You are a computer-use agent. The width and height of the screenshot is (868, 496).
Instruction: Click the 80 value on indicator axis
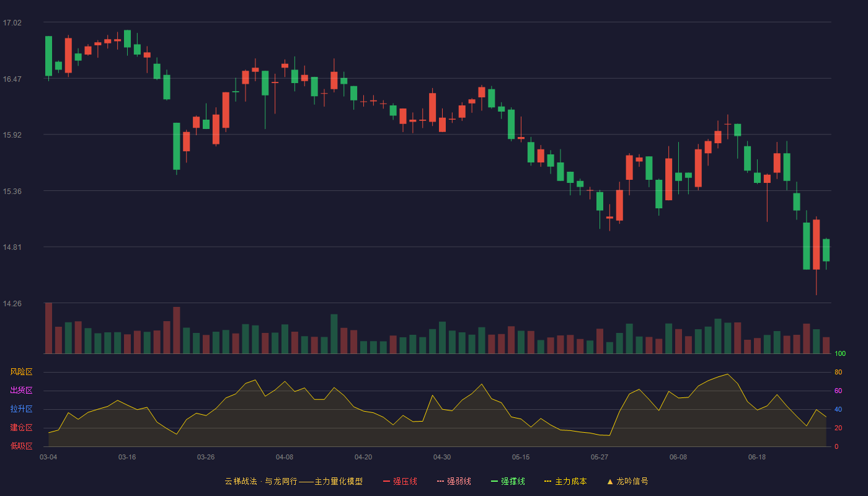click(x=838, y=372)
